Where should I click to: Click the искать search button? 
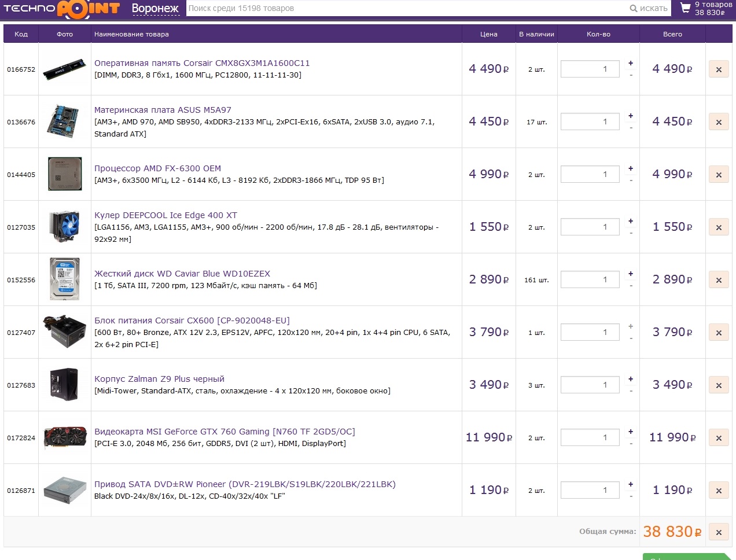(x=649, y=8)
